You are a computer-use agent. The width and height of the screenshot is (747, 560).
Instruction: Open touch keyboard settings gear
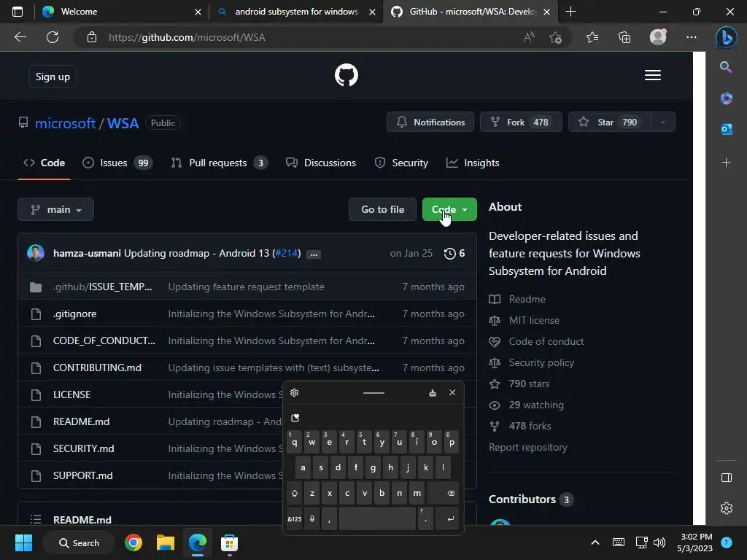point(295,393)
